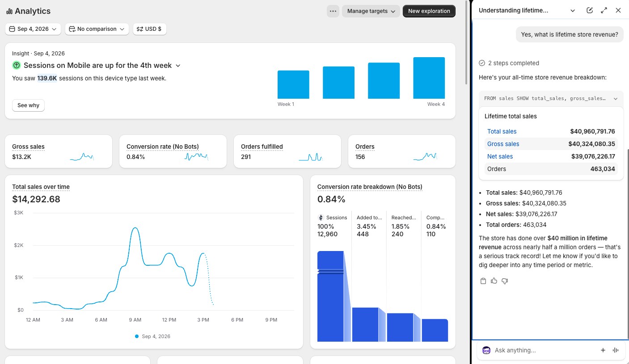Click the Ask anything input field
629x364 pixels.
[545, 350]
